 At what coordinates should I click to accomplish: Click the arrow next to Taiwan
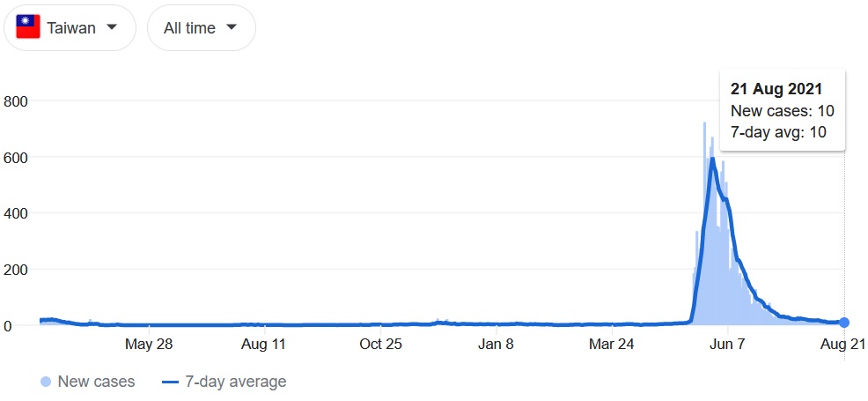pyautogui.click(x=112, y=26)
